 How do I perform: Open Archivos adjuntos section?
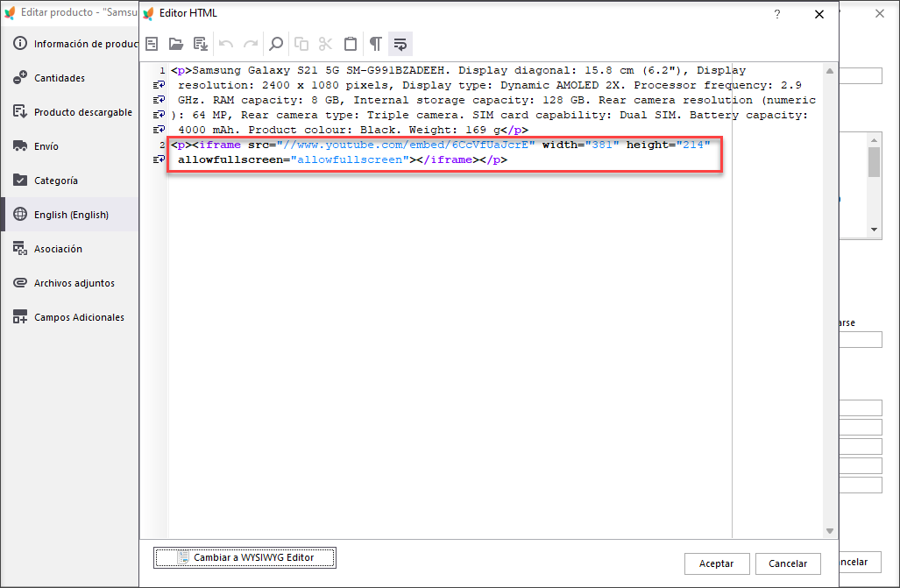(x=69, y=282)
